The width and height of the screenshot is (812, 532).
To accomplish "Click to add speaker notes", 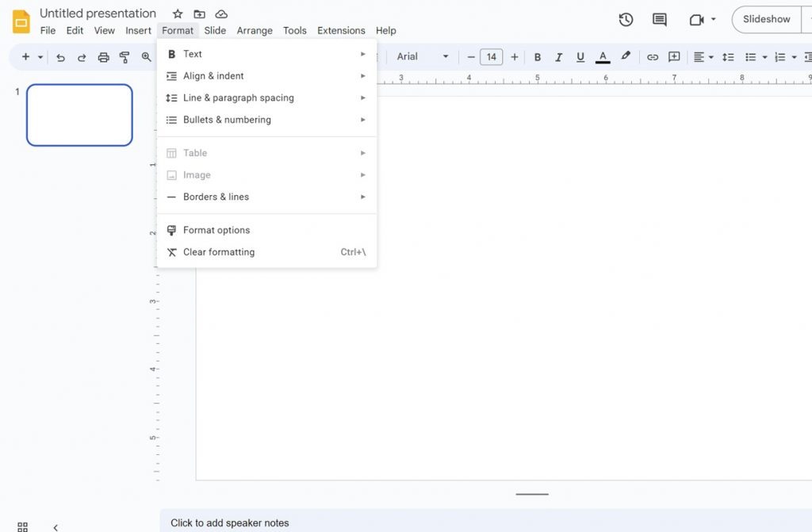I will 230,523.
